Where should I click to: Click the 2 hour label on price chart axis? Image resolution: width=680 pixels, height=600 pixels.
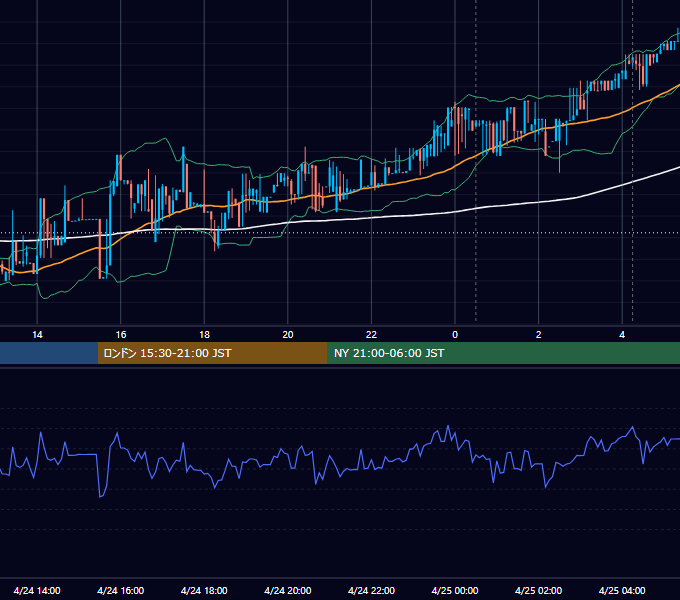coord(539,335)
